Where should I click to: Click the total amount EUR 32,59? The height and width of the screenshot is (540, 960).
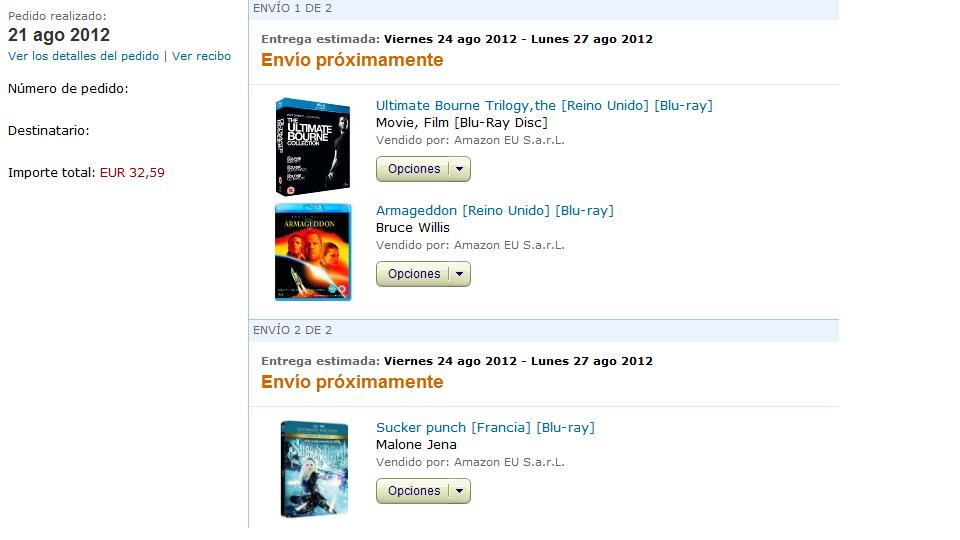pyautogui.click(x=132, y=173)
